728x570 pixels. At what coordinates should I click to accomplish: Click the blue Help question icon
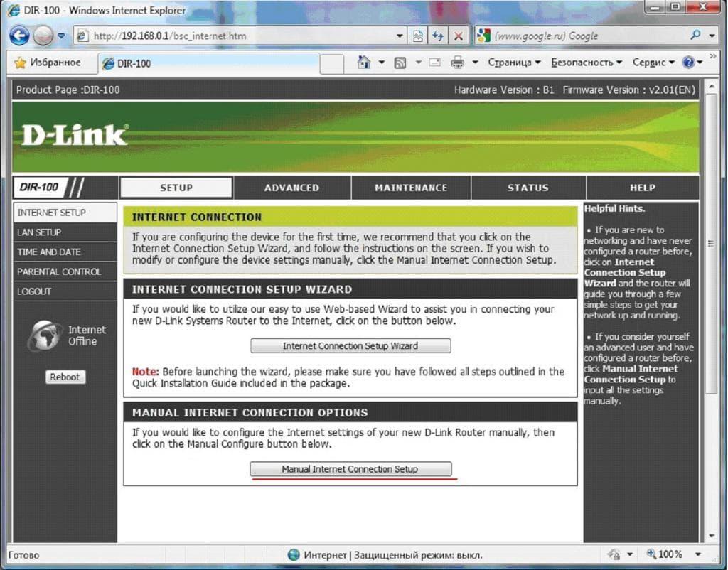(688, 63)
